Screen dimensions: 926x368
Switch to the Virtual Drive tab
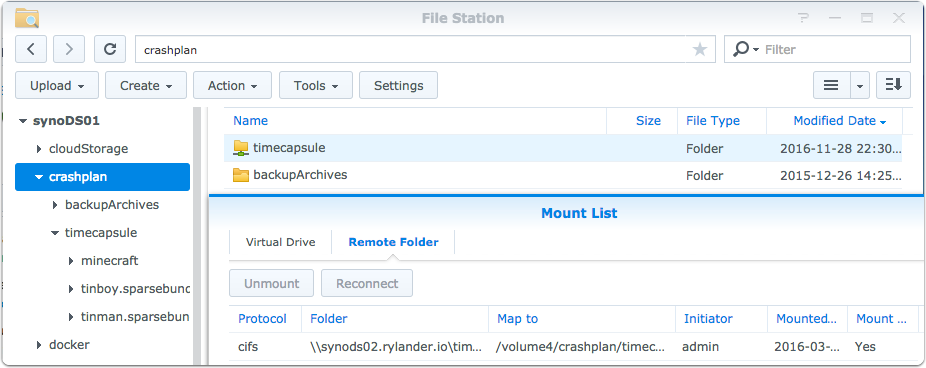pyautogui.click(x=281, y=242)
